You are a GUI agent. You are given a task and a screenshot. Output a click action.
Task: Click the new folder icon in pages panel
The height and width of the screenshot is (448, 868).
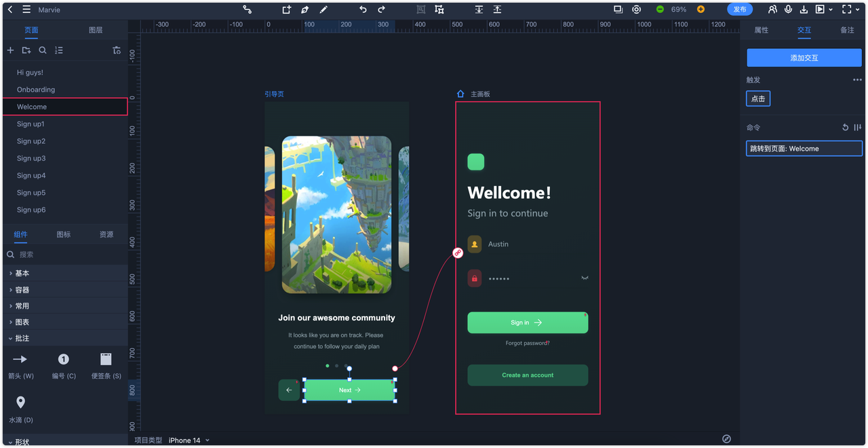[26, 50]
